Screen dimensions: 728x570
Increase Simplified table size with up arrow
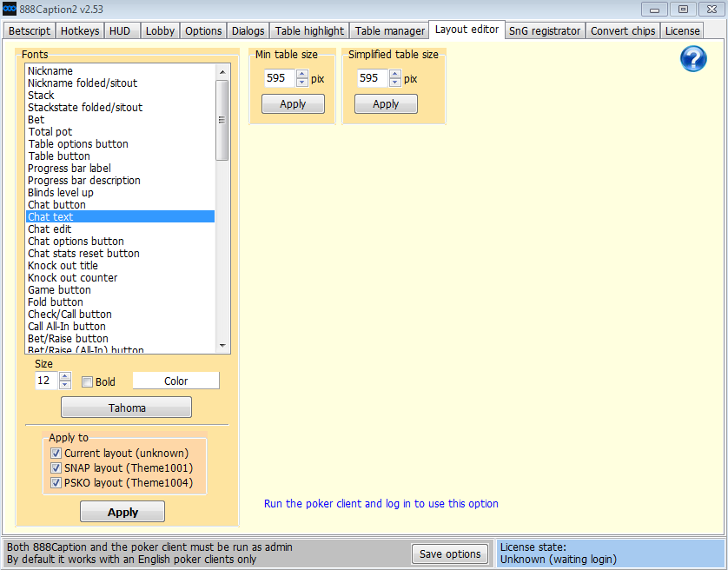click(395, 74)
